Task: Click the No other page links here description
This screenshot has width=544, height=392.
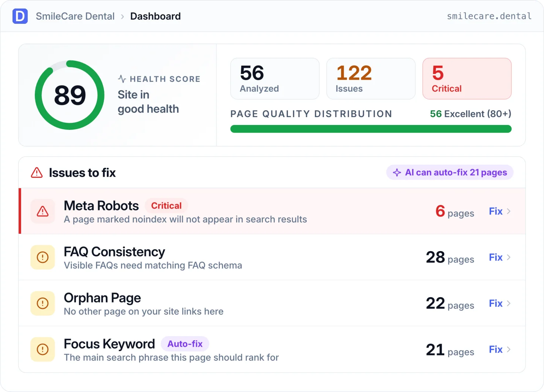Action: point(144,312)
